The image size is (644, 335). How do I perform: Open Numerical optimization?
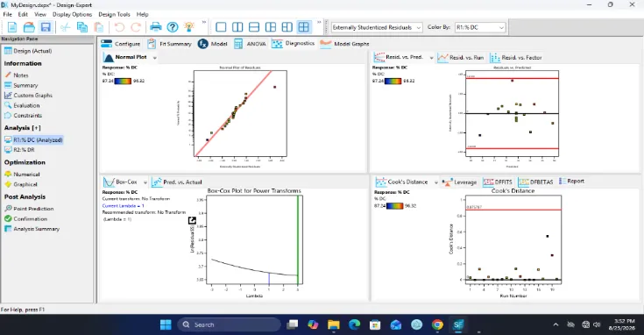click(x=22, y=175)
